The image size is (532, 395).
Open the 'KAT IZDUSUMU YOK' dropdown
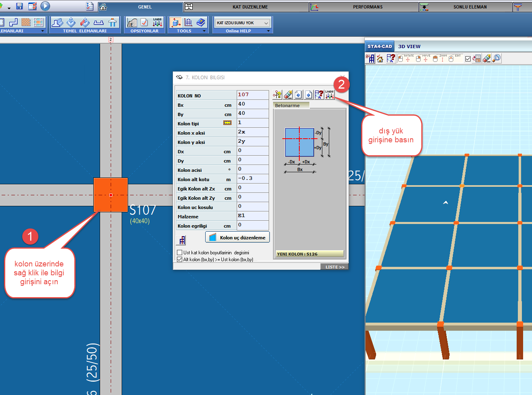[x=242, y=23]
